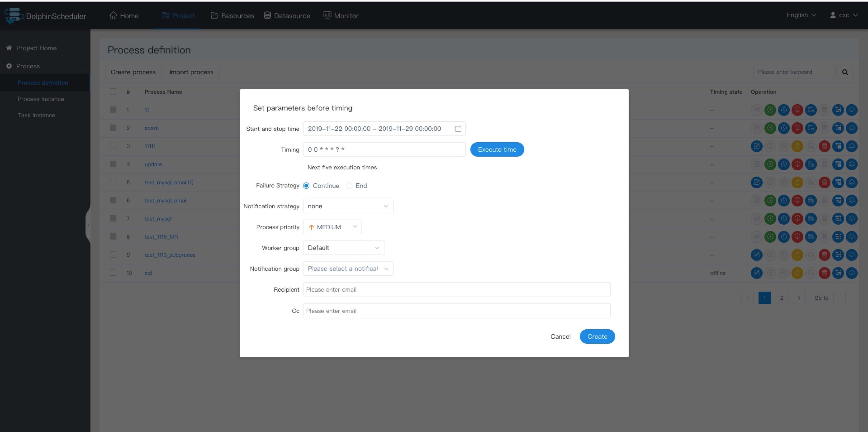
Task: Click the yellow online icon for test_1113_subproces
Action: coord(797,255)
